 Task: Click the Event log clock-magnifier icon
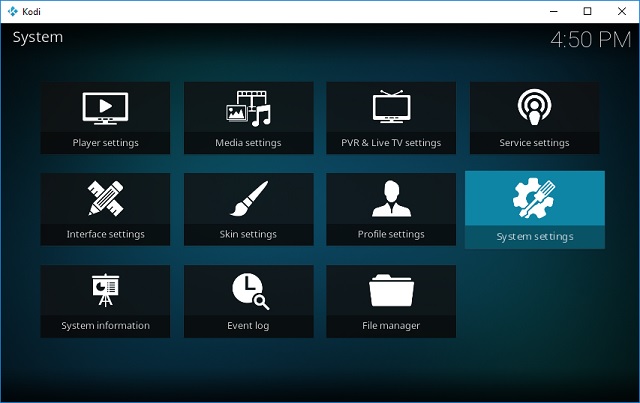pyautogui.click(x=248, y=290)
